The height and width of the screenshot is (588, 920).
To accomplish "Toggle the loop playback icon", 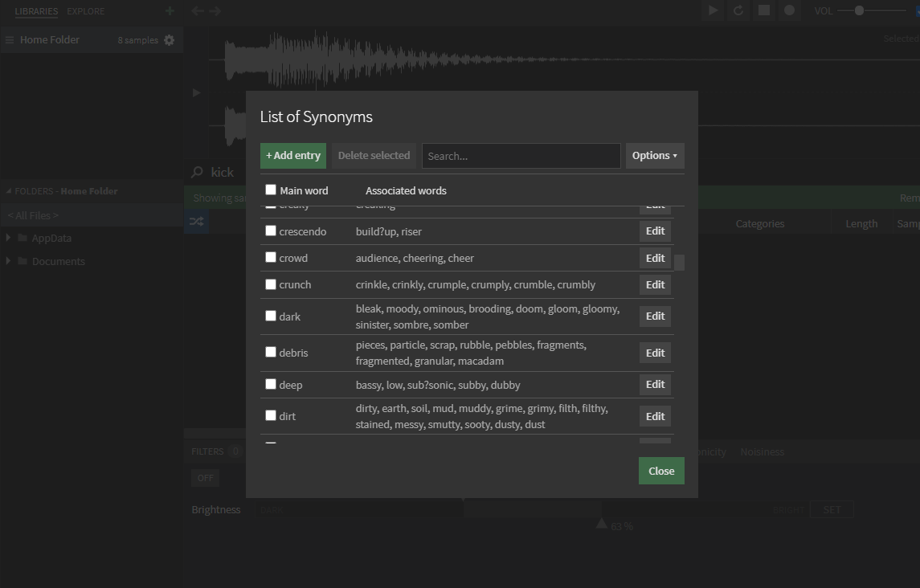I will click(738, 10).
